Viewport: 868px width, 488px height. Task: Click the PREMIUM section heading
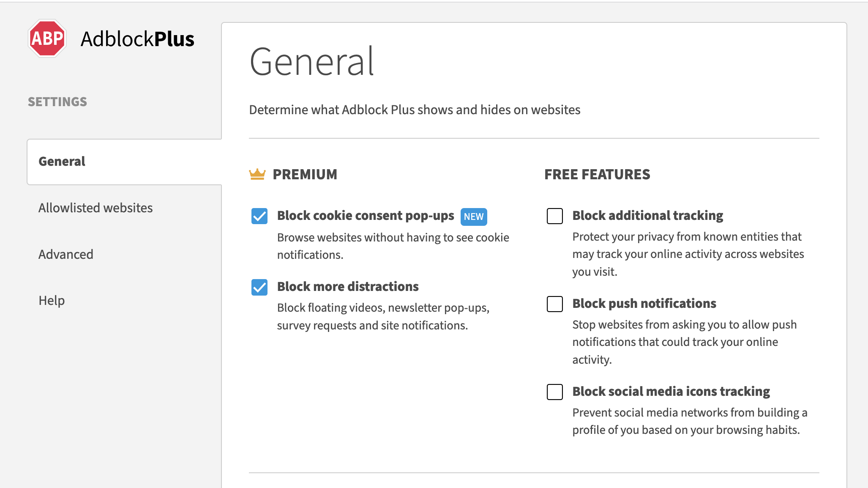(305, 174)
